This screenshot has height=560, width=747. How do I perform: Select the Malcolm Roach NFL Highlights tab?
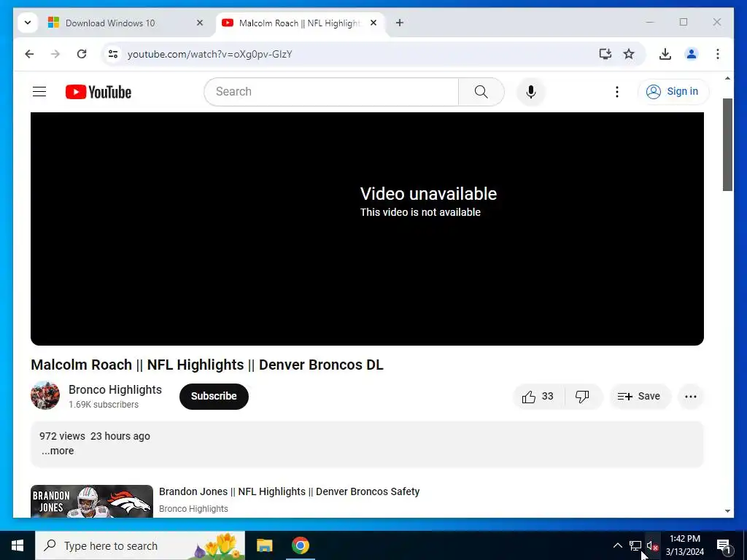pyautogui.click(x=300, y=23)
